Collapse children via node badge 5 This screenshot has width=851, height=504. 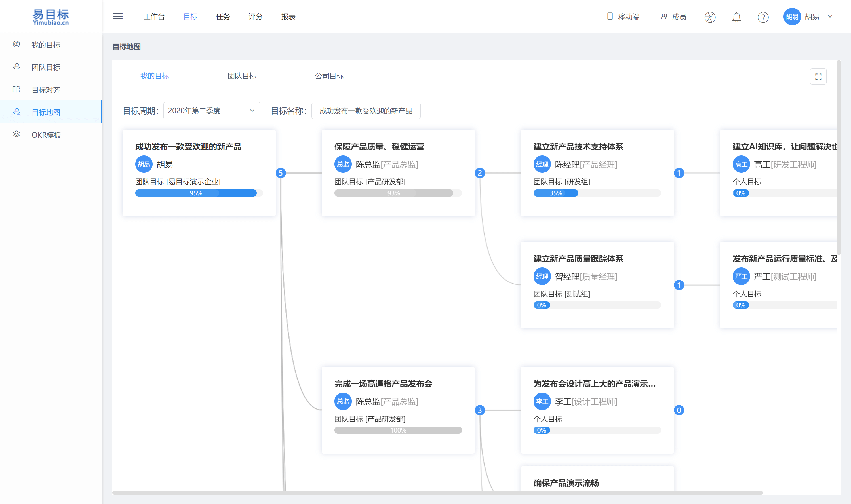281,173
